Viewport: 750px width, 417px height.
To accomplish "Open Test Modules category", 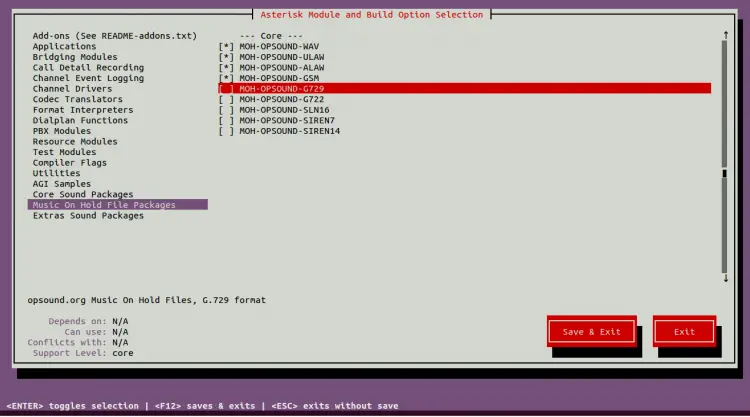I will pyautogui.click(x=64, y=152).
